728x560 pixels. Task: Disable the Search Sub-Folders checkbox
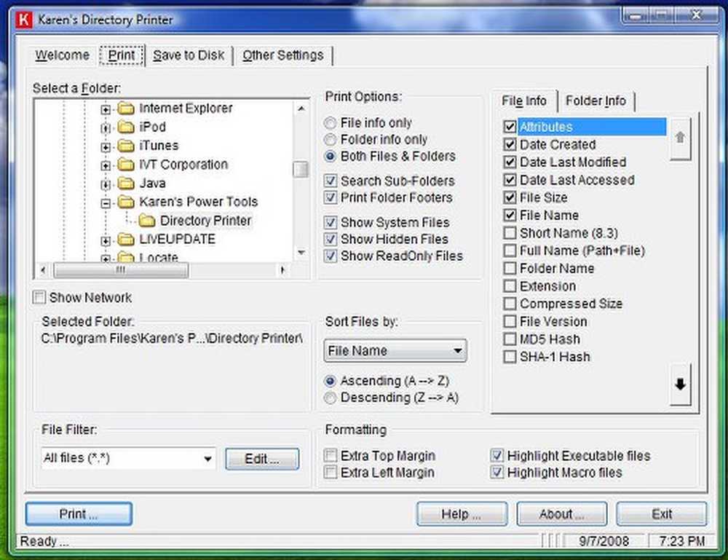coord(331,181)
